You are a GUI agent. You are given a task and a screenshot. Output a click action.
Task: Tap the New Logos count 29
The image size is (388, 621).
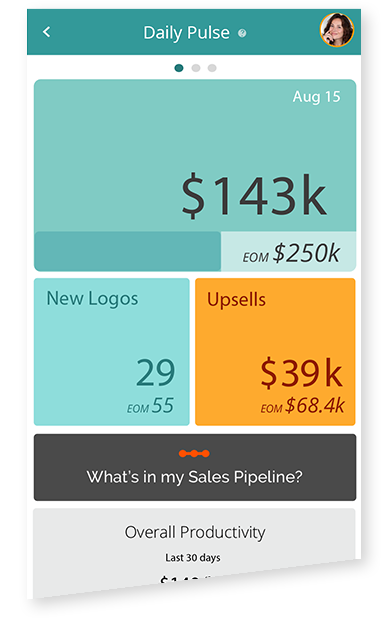click(x=156, y=373)
